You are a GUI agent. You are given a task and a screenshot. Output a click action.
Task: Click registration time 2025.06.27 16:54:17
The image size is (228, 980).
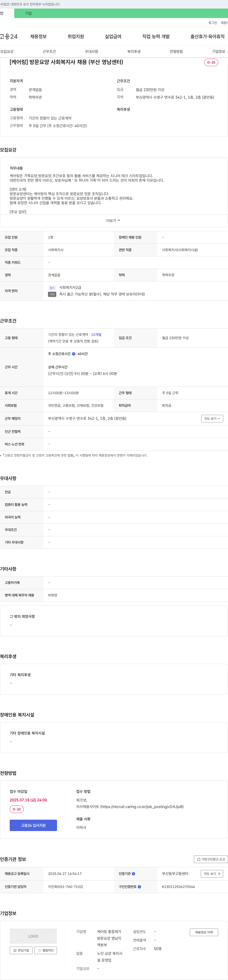(65, 874)
